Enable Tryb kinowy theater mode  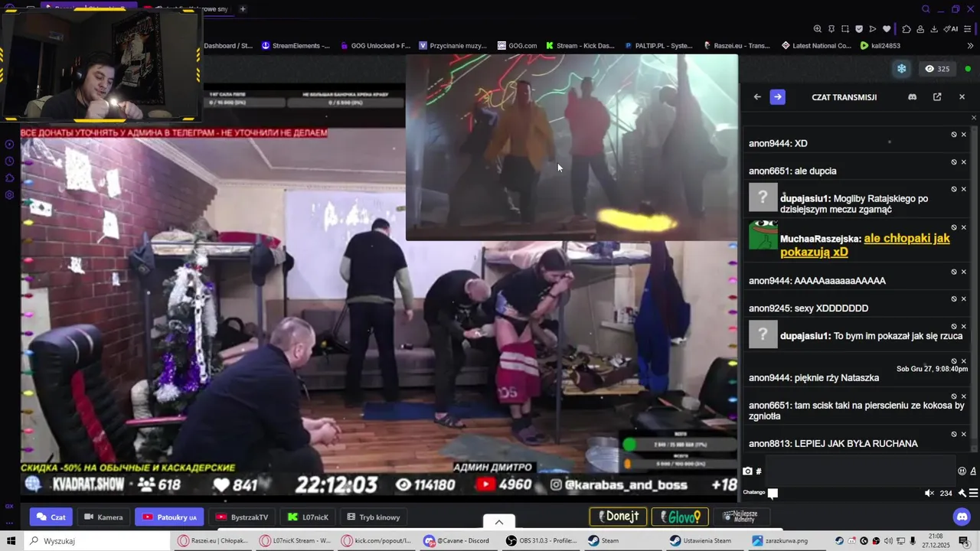[x=374, y=517]
